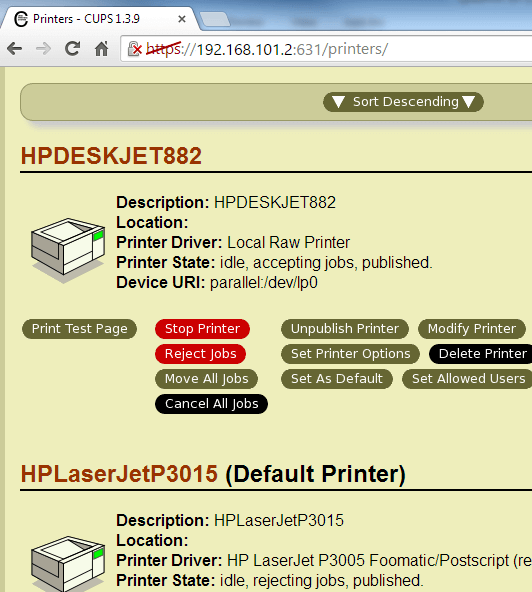Click the Move All Jobs button
The height and width of the screenshot is (592, 532).
point(207,379)
